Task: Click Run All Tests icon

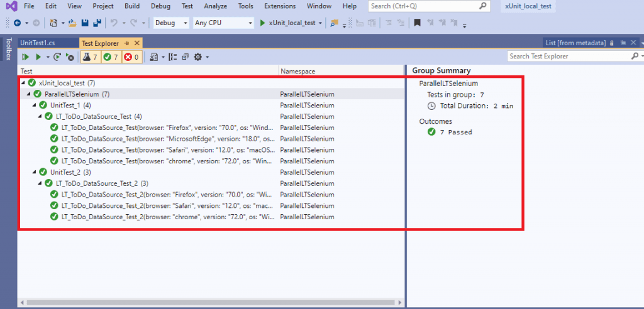Action: (x=26, y=57)
